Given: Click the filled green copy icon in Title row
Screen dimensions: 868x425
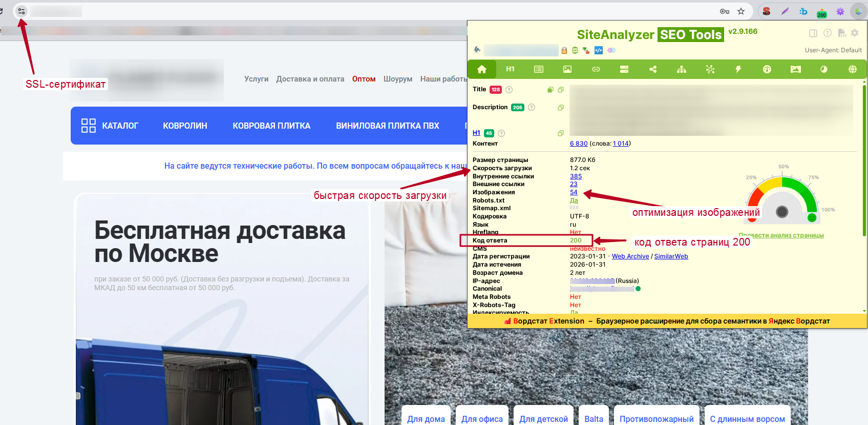Looking at the screenshot, I should [x=551, y=90].
